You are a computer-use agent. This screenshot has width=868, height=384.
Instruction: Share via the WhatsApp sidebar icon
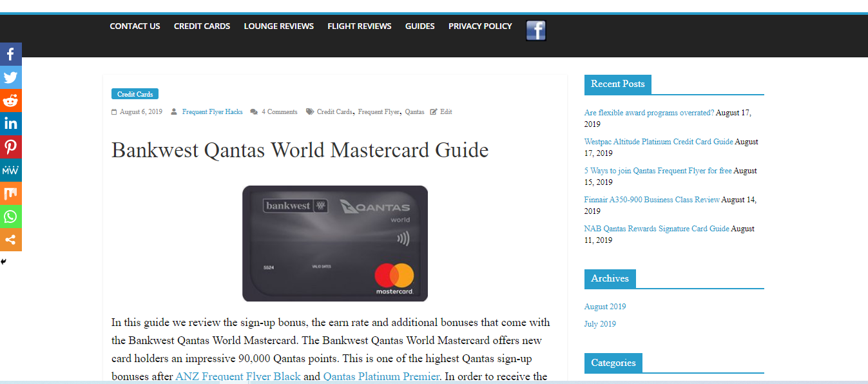10,216
